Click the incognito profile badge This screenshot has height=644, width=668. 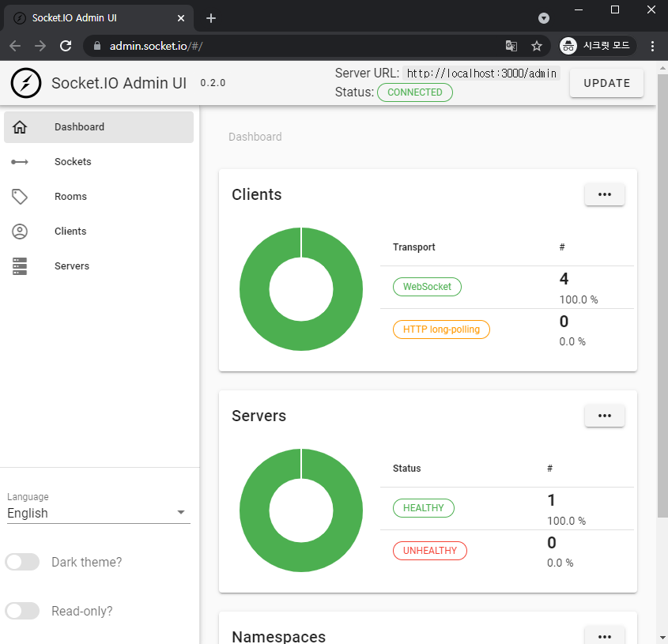[x=598, y=46]
